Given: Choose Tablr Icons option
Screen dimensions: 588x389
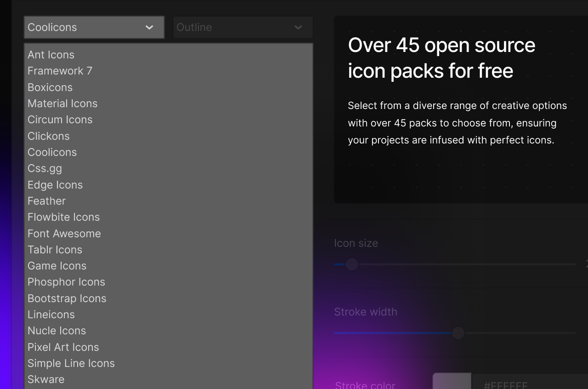Looking at the screenshot, I should pos(168,250).
